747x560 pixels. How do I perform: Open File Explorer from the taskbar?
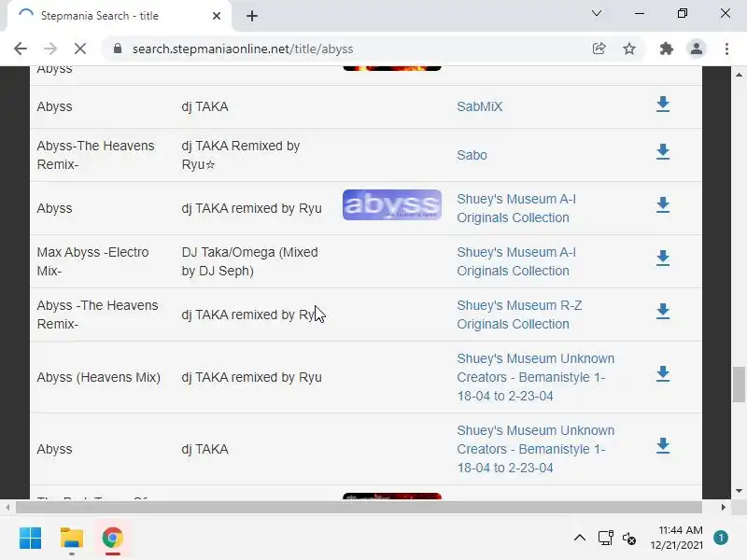click(x=72, y=539)
